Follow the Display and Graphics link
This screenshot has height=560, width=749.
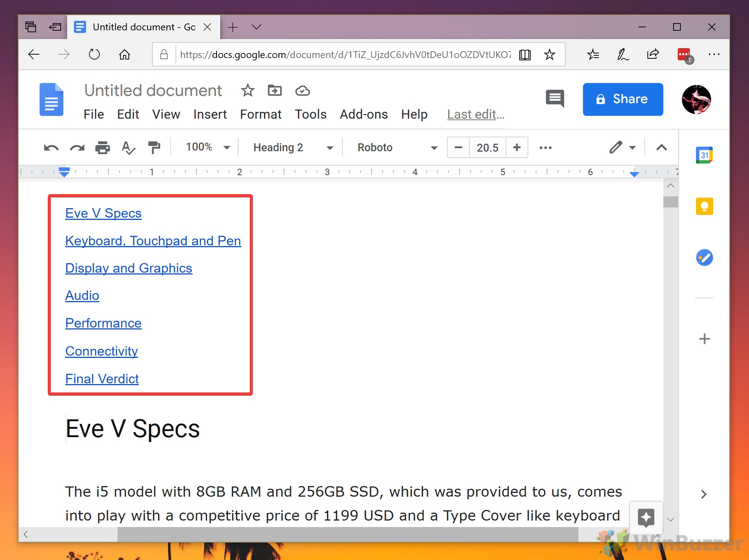click(128, 268)
